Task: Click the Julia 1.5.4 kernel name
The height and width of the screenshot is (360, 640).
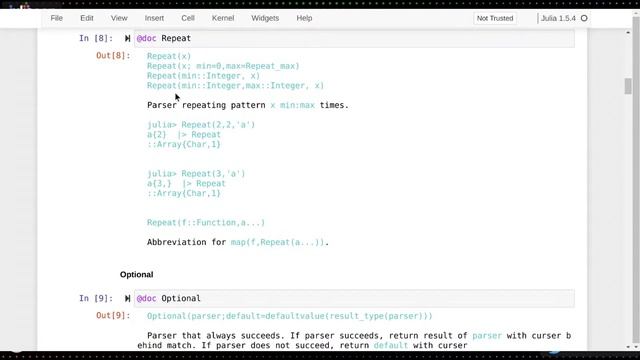Action: tap(558, 18)
